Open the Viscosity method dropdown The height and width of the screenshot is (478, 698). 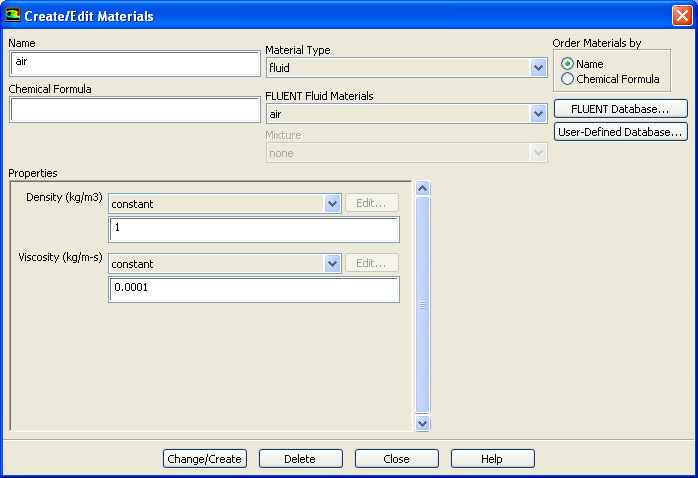click(x=225, y=263)
